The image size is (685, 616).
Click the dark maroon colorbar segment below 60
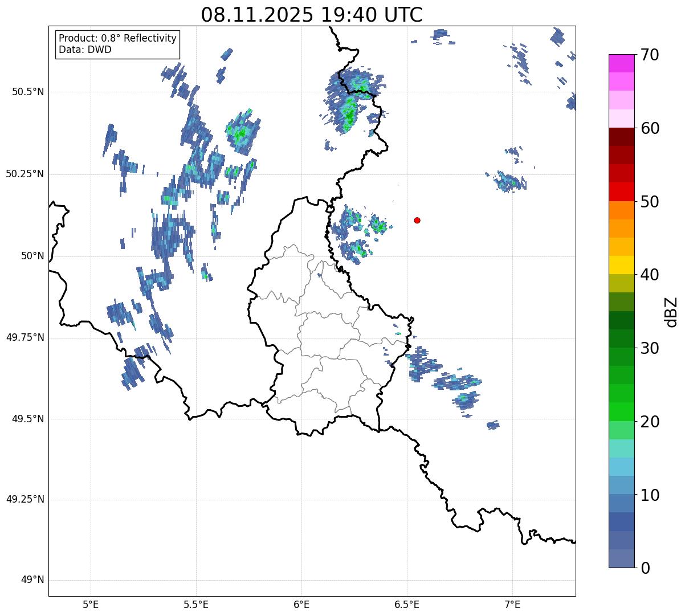(x=622, y=137)
